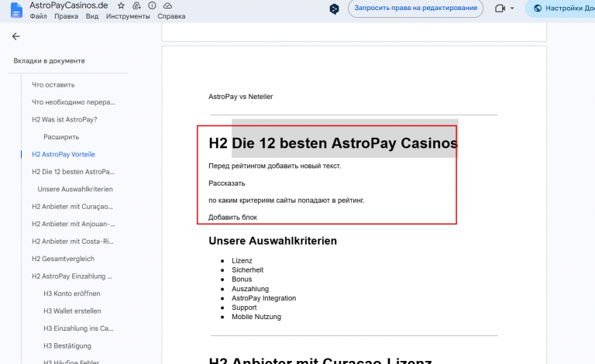Click the Unsere Auswahlkriterien document heading
Screen dimensions: 595x364
point(273,241)
